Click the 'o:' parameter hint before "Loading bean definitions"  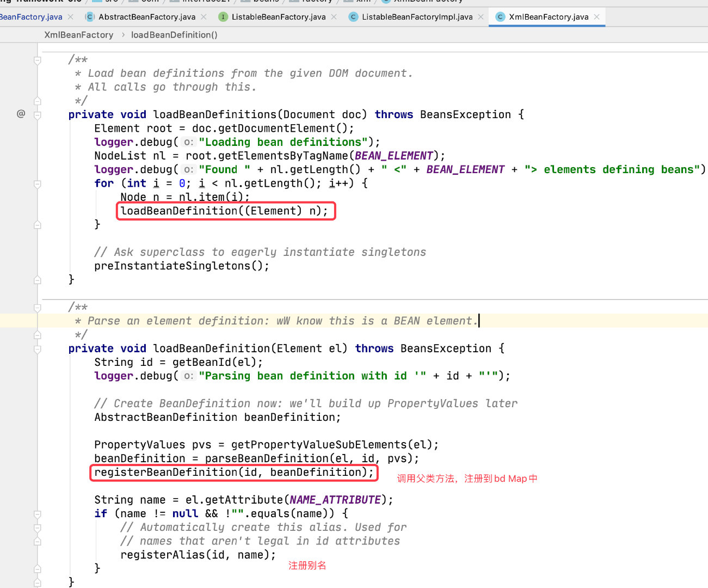coord(188,142)
